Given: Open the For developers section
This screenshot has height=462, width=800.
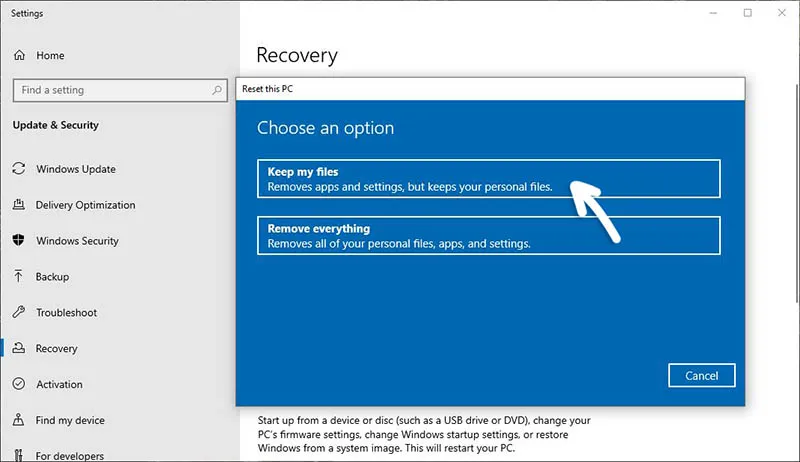Looking at the screenshot, I should click(x=70, y=455).
